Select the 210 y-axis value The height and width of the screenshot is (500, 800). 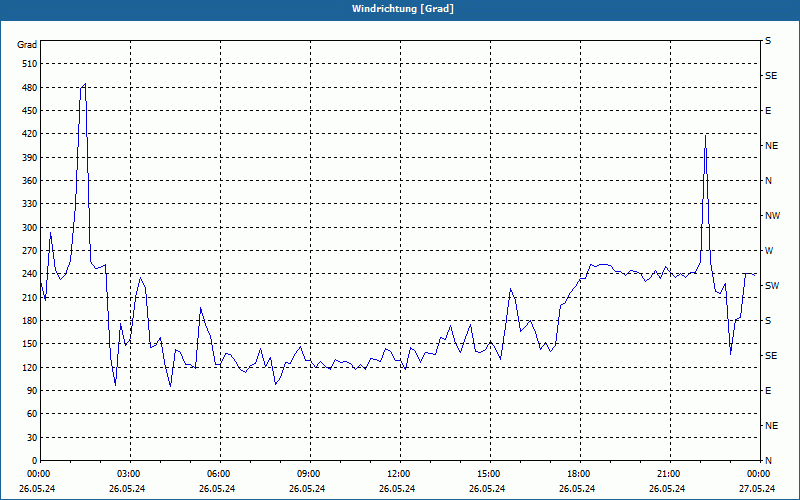(x=30, y=297)
